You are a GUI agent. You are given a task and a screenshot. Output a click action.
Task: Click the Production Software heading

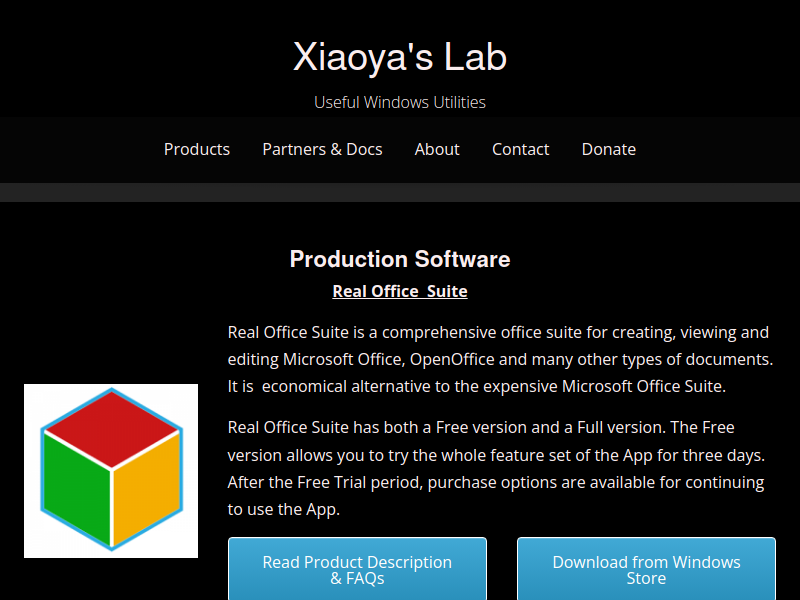tap(400, 259)
